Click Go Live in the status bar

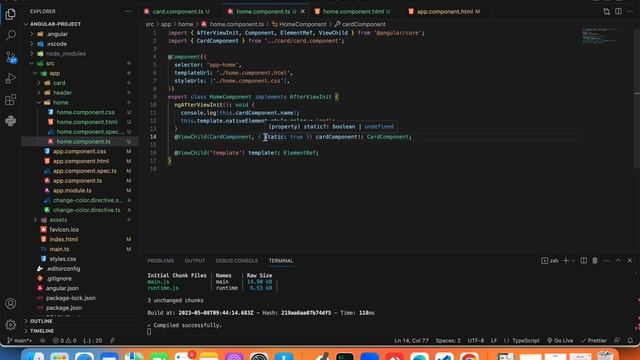[x=560, y=340]
